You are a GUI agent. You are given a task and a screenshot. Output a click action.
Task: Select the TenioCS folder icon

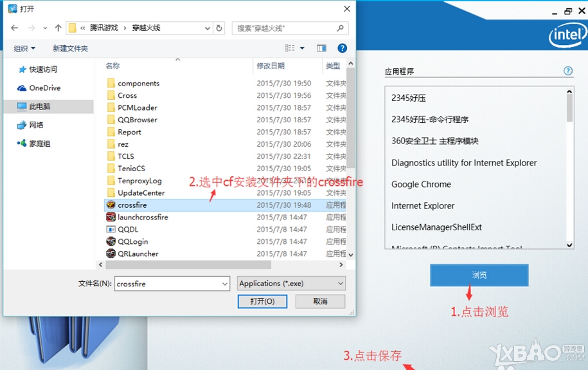(x=111, y=169)
